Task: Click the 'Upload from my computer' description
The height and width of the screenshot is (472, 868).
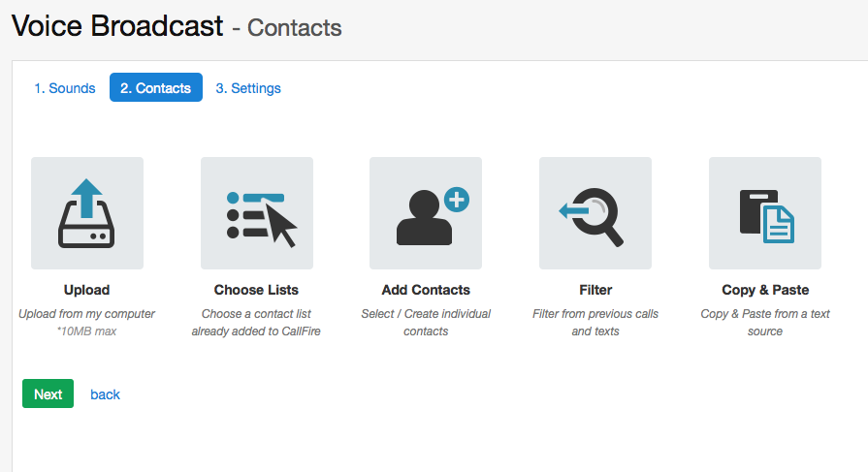Action: [87, 314]
